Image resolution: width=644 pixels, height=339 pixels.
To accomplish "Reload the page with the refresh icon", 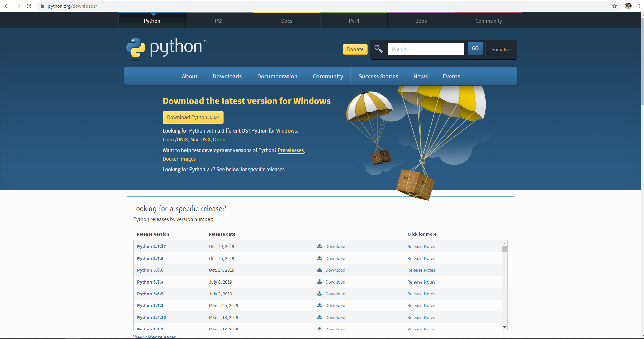I will coord(29,6).
